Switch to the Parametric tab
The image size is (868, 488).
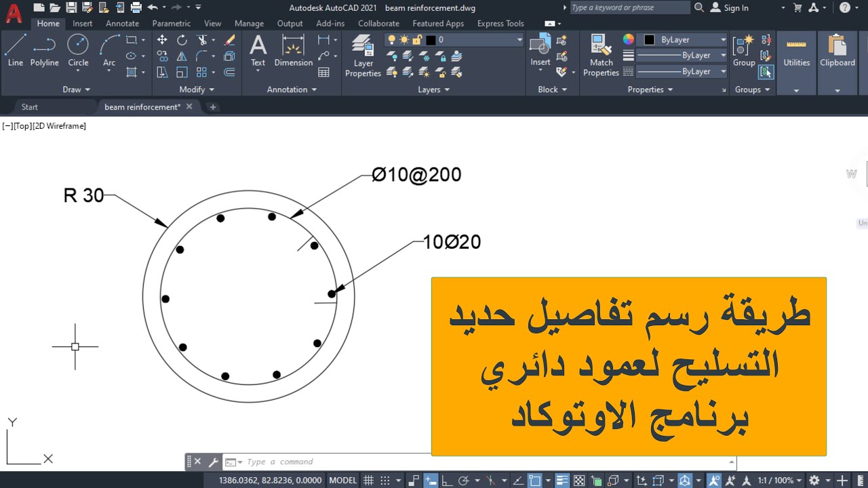pos(172,23)
